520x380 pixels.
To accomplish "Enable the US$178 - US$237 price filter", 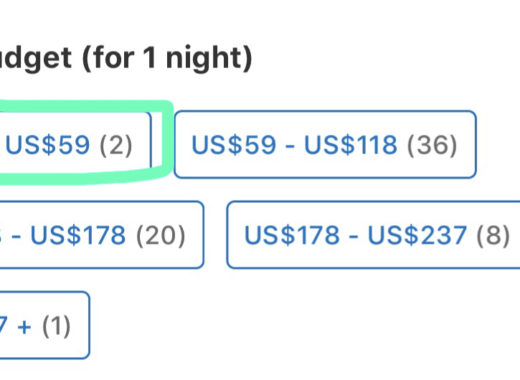I will coord(373,235).
